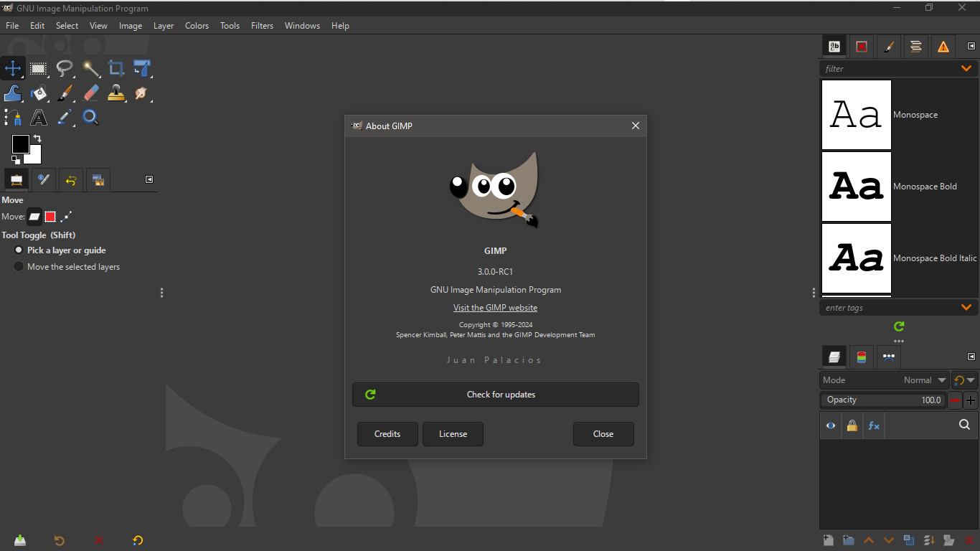Select the Text tool
Image resolution: width=980 pixels, height=551 pixels.
coord(39,117)
